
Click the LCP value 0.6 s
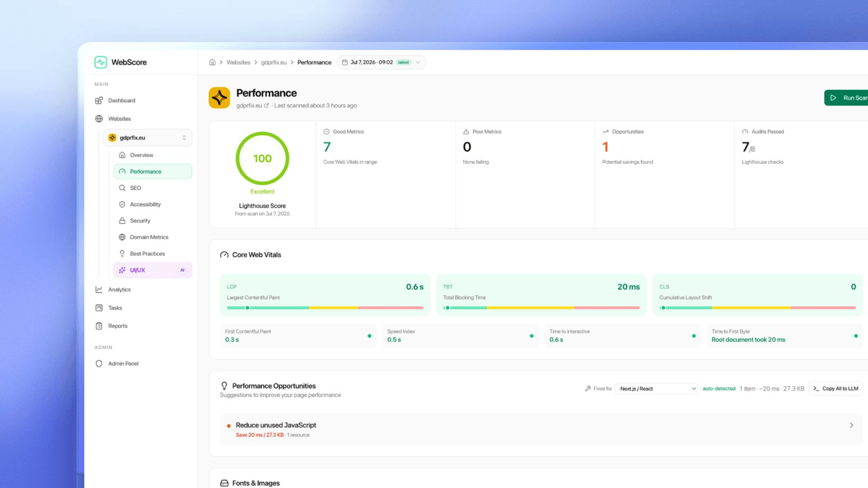(x=415, y=287)
